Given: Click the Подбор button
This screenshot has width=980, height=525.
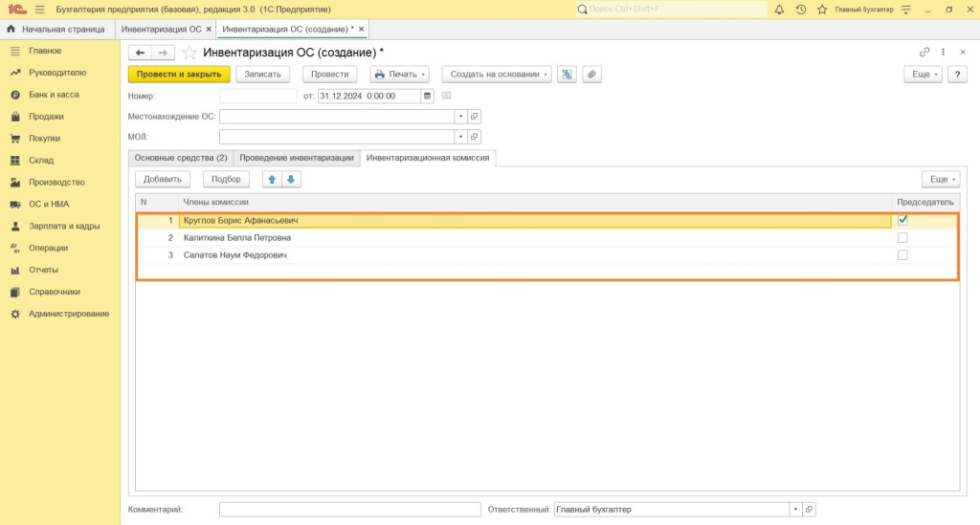Looking at the screenshot, I should coord(226,179).
